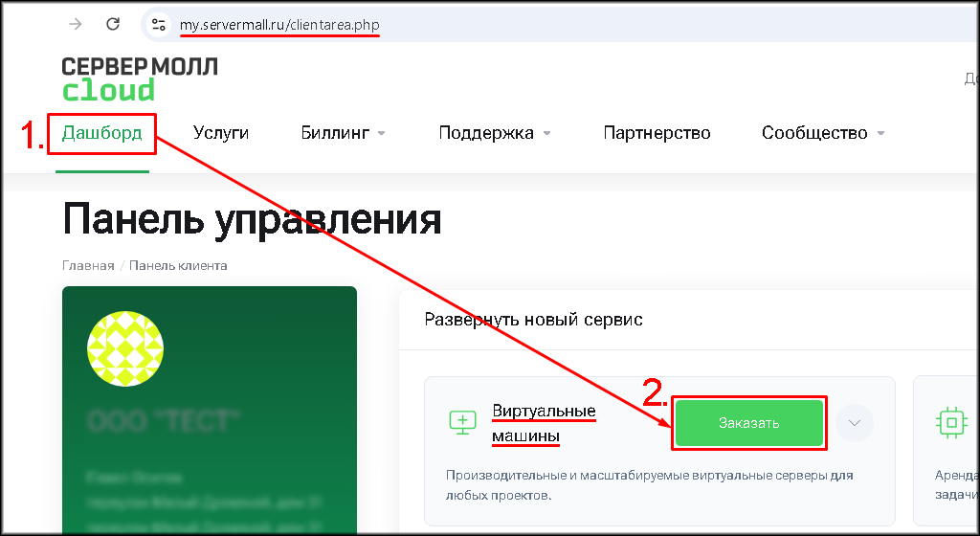This screenshot has height=536, width=980.
Task: Expand the Сообщество dropdown menu
Action: tap(822, 133)
